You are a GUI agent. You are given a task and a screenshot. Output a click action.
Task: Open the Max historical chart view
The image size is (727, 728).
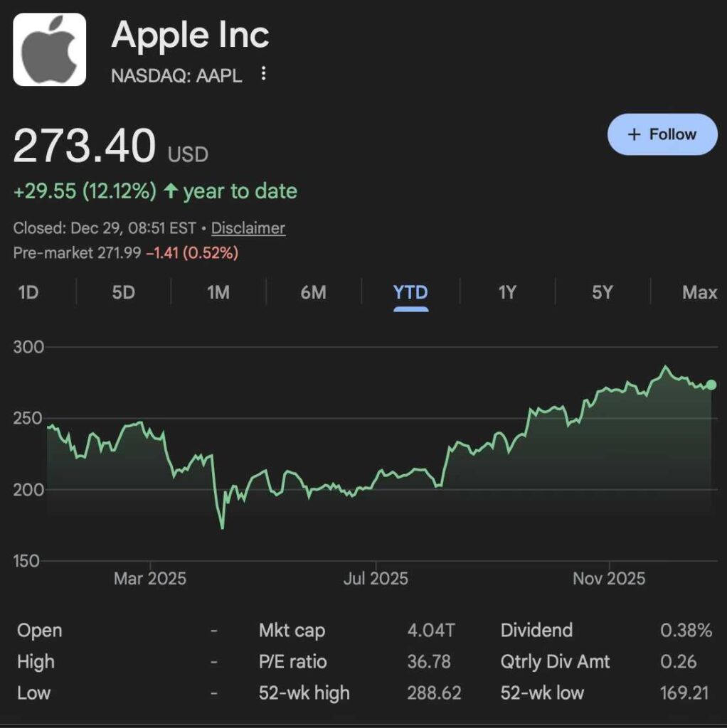pyautogui.click(x=699, y=292)
